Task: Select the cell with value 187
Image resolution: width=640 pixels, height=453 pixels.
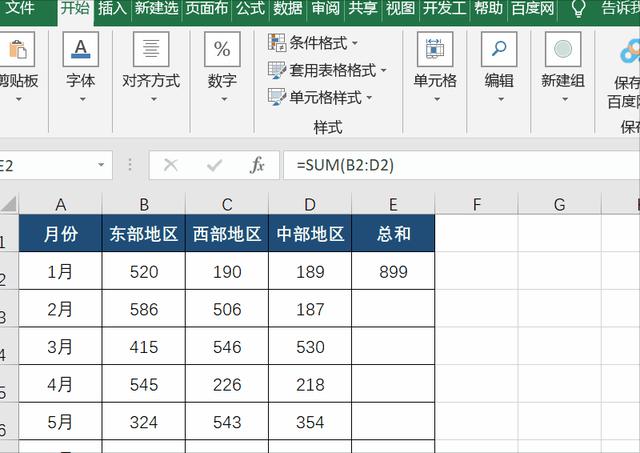Action: 310,309
